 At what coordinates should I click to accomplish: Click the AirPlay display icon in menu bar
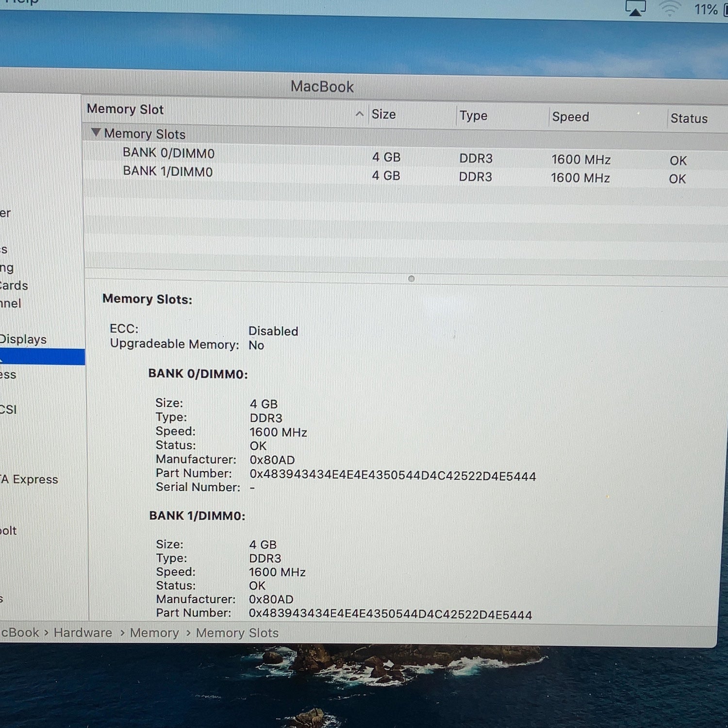tap(635, 8)
